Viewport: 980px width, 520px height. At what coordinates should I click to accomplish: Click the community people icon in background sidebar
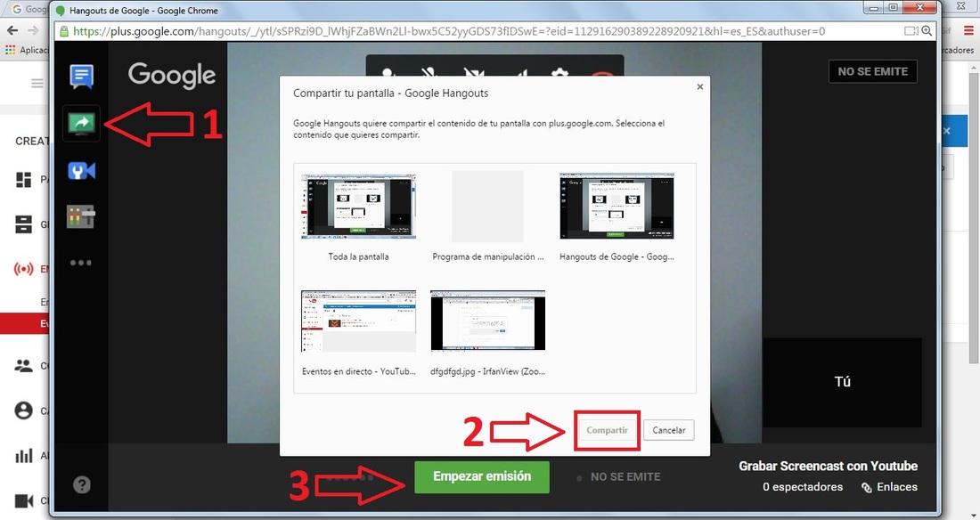click(x=24, y=366)
